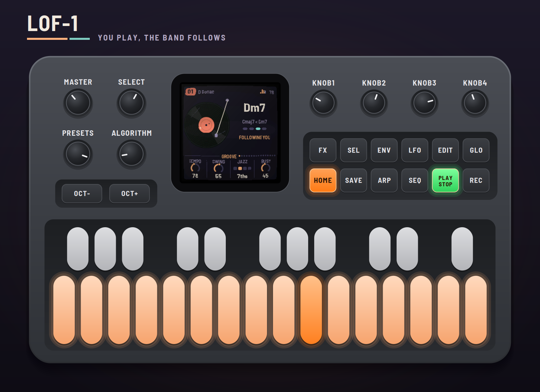Screen dimensions: 540x392
Task: Click the KNOB4 dial
Action: pyautogui.click(x=475, y=103)
